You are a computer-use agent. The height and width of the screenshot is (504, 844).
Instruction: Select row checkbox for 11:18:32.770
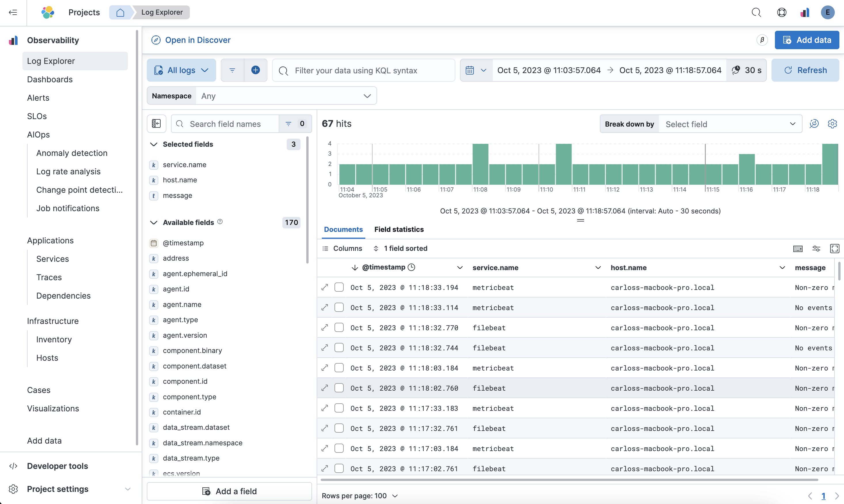click(339, 327)
